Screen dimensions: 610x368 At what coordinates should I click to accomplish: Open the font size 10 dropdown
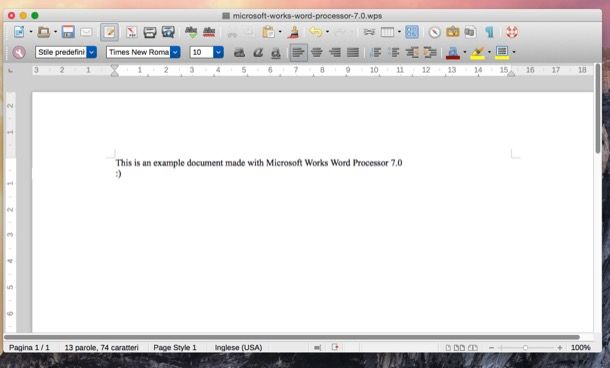218,52
